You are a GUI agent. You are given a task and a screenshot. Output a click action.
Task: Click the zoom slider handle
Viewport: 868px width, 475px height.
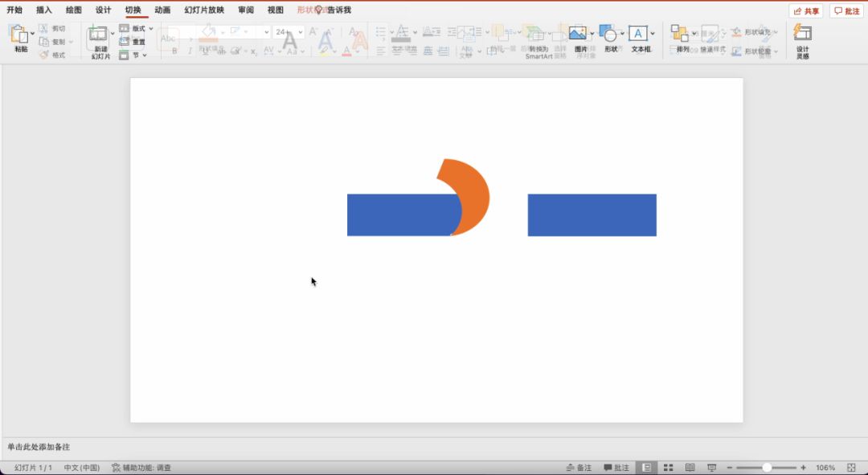[767, 468]
